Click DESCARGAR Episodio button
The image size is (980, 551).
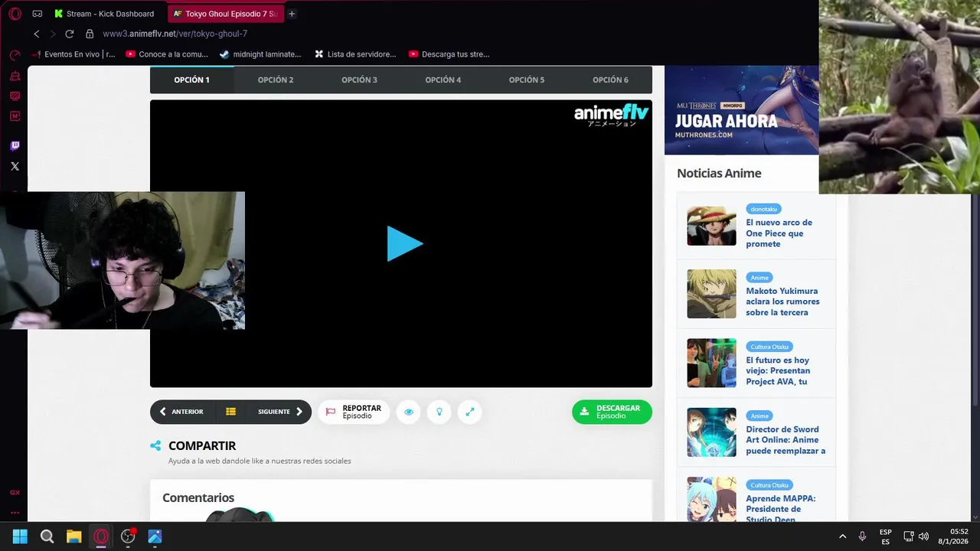612,412
